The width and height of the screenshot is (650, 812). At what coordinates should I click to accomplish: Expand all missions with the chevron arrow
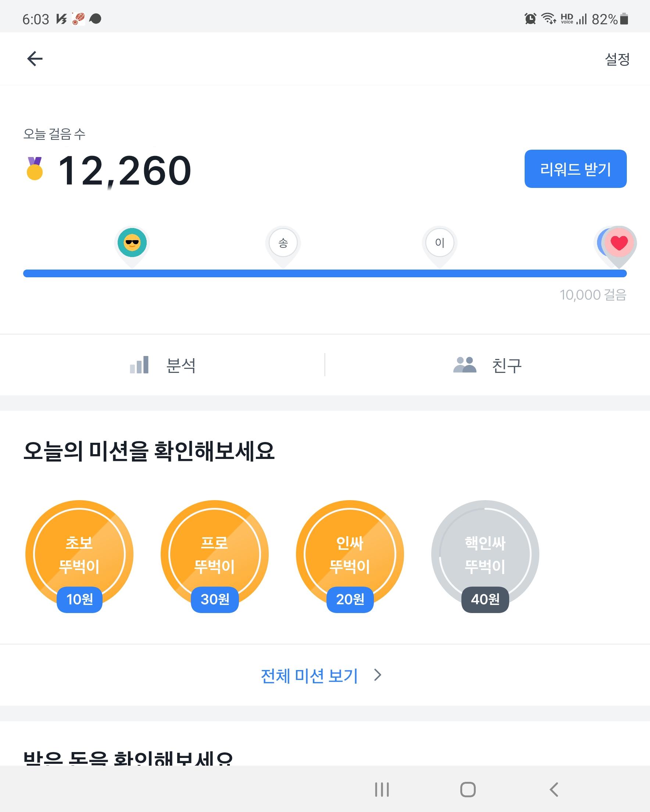pos(378,675)
